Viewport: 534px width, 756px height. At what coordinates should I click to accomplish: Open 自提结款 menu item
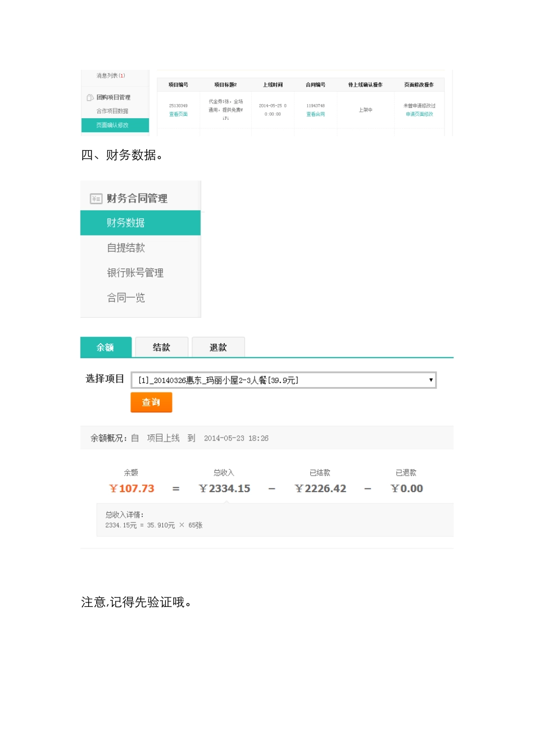(126, 248)
